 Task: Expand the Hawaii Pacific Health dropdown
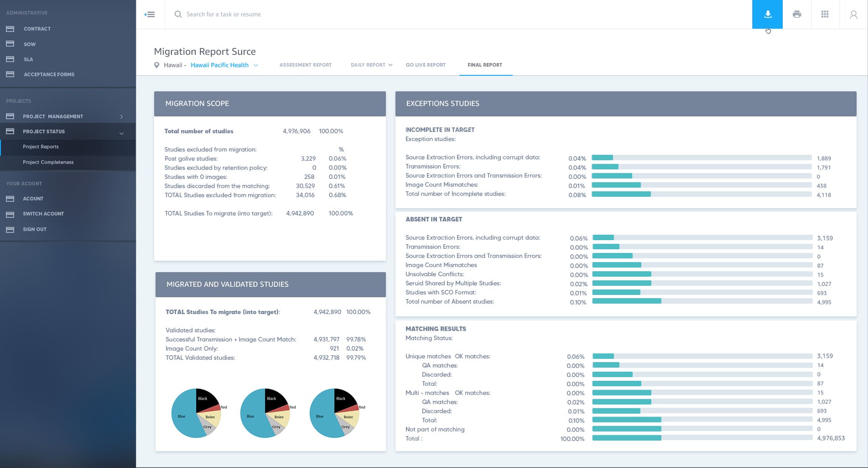(256, 65)
